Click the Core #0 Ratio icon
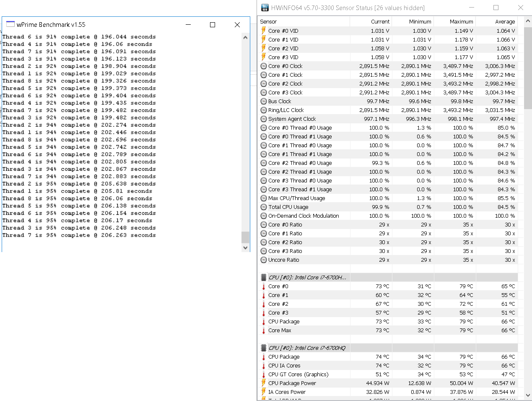The width and height of the screenshot is (532, 401). pyautogui.click(x=264, y=224)
